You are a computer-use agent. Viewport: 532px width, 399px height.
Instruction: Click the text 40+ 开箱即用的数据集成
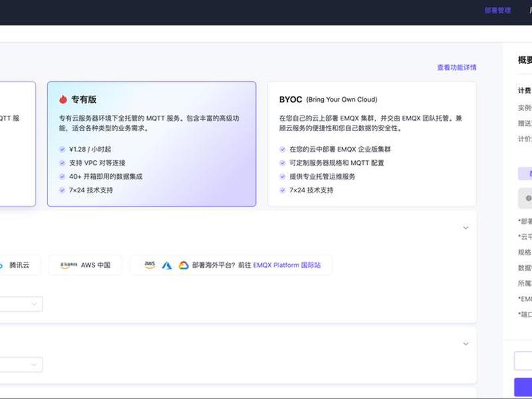(x=106, y=176)
